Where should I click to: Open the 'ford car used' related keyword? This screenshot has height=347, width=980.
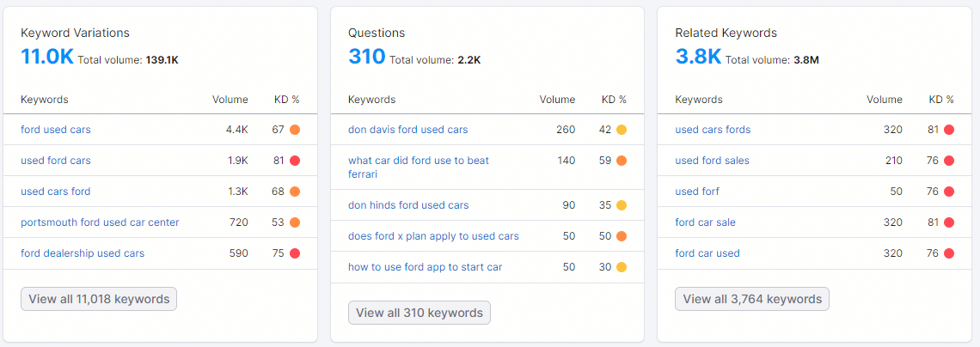pos(707,253)
